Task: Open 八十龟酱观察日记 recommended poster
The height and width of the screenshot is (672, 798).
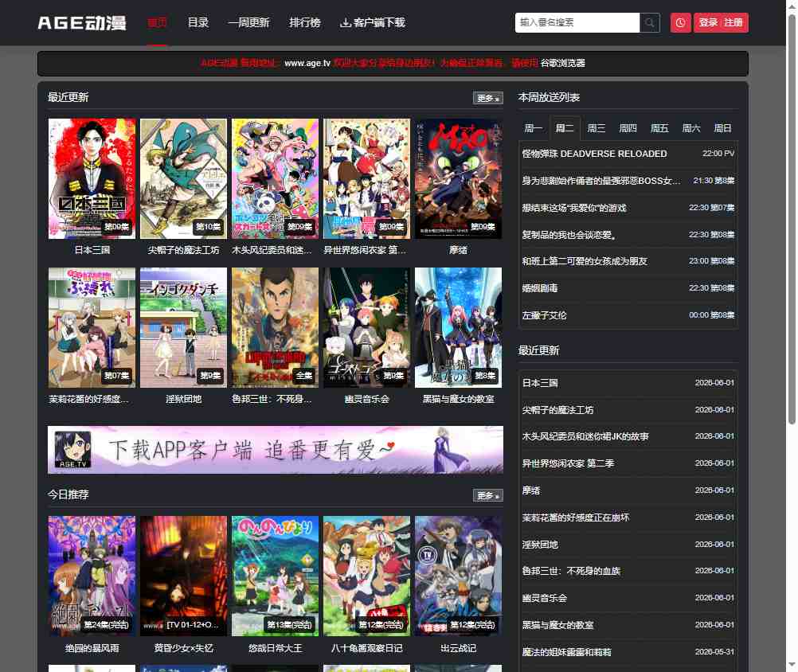Action: (x=367, y=576)
